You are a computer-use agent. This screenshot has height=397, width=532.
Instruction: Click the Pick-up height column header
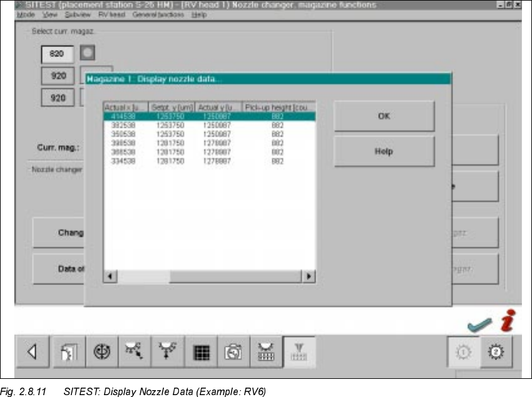pos(279,108)
